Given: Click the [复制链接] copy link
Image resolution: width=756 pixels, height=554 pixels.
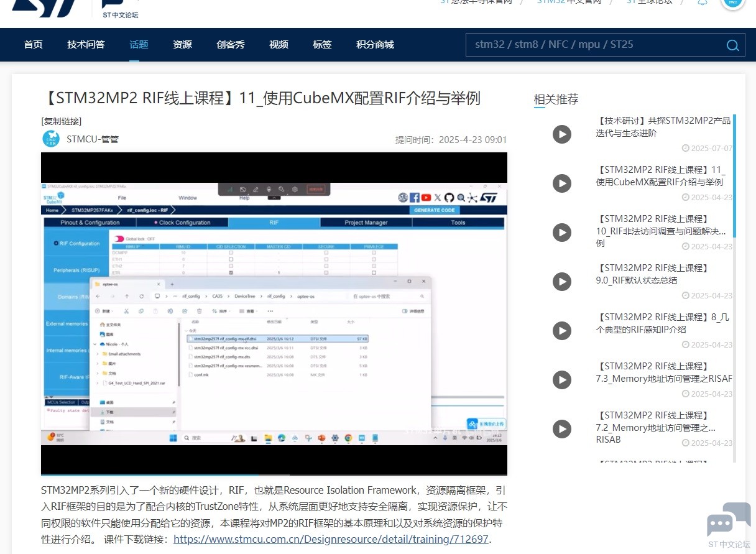Looking at the screenshot, I should [x=62, y=121].
